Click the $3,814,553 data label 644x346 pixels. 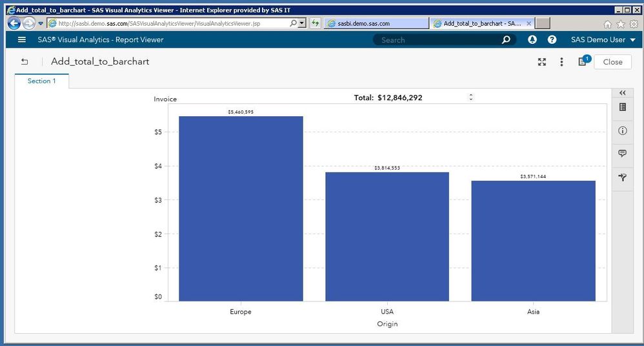click(387, 168)
